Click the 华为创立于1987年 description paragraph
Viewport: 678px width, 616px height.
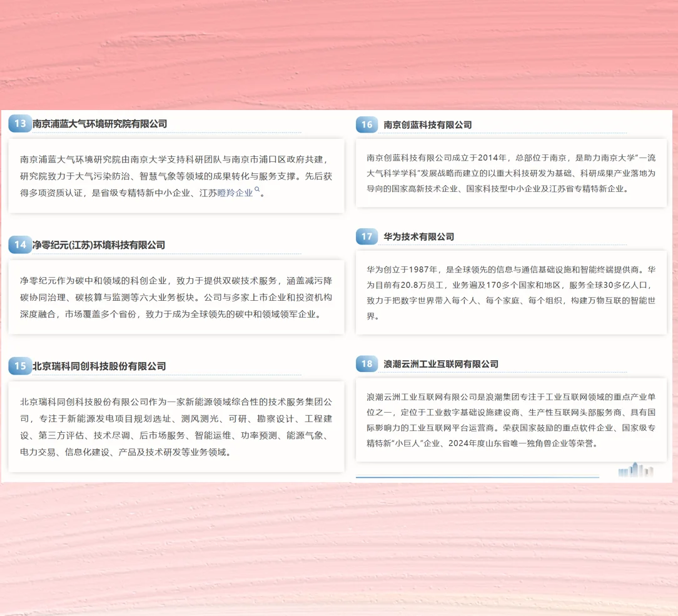pyautogui.click(x=511, y=293)
